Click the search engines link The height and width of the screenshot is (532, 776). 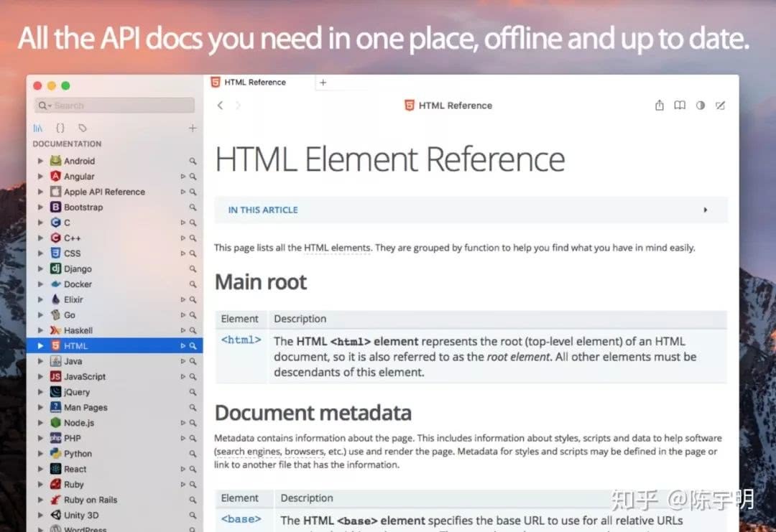pyautogui.click(x=249, y=452)
